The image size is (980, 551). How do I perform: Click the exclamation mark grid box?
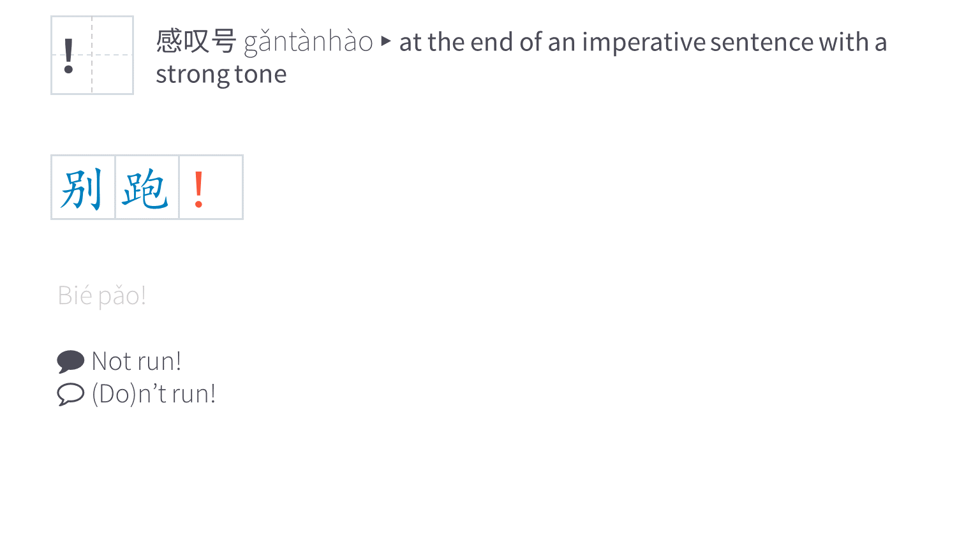92,55
